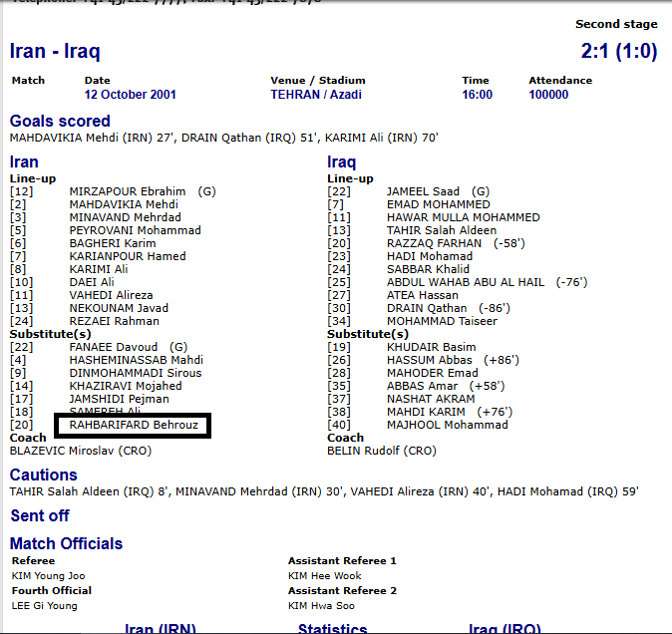
Task: Click substitute 'MAHDI KARIM'
Action: 426,412
